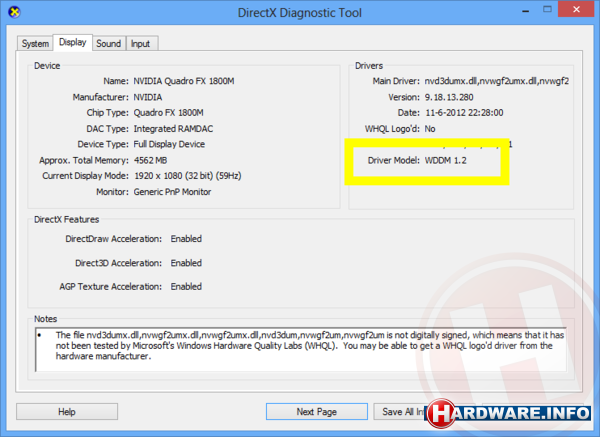Click the Approx. Total Memory label
This screenshot has height=437, width=600.
pyautogui.click(x=84, y=160)
